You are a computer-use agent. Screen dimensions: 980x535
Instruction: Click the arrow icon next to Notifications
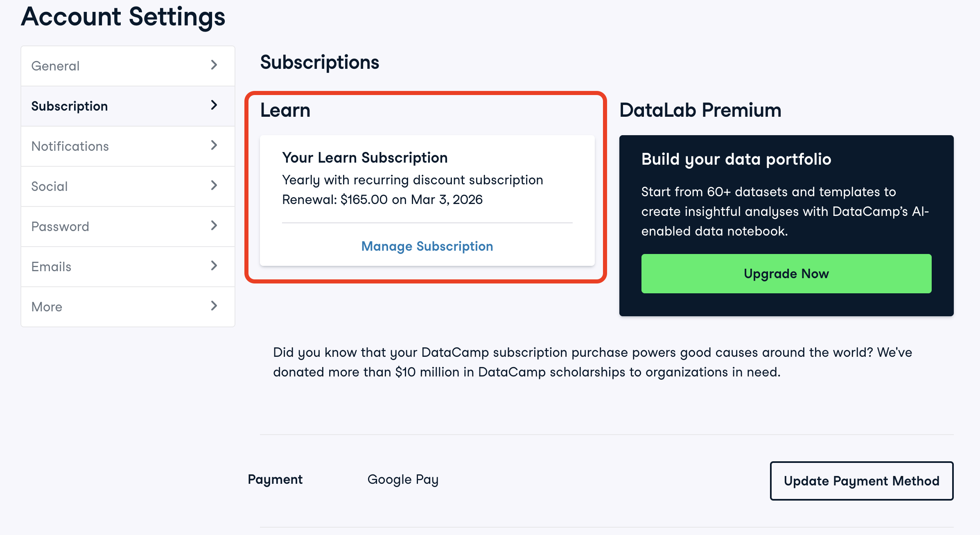(214, 145)
